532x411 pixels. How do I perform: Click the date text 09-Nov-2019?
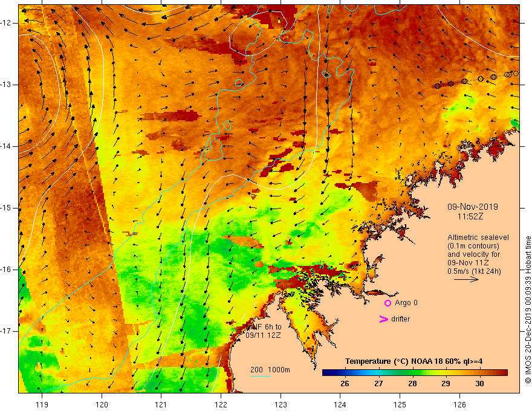pos(473,207)
